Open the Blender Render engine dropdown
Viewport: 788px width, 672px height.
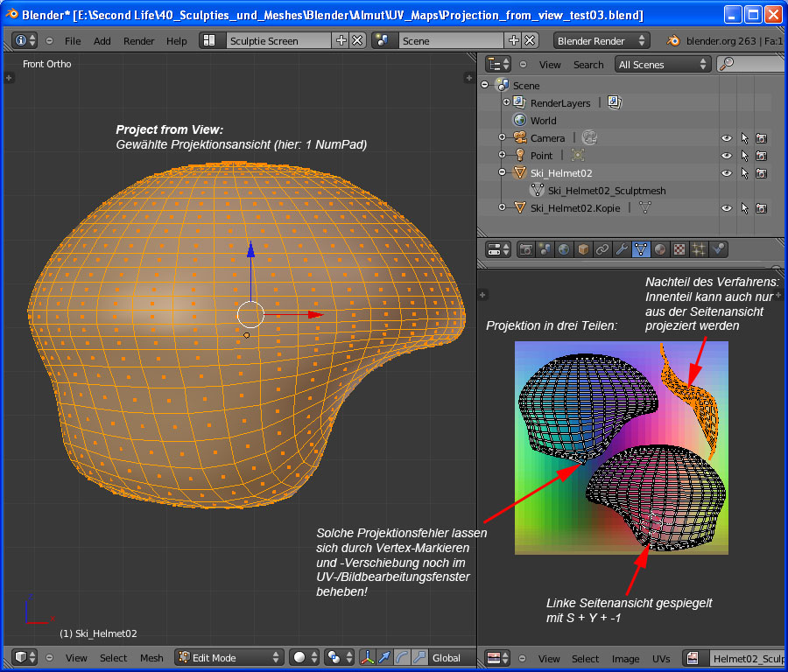[602, 41]
